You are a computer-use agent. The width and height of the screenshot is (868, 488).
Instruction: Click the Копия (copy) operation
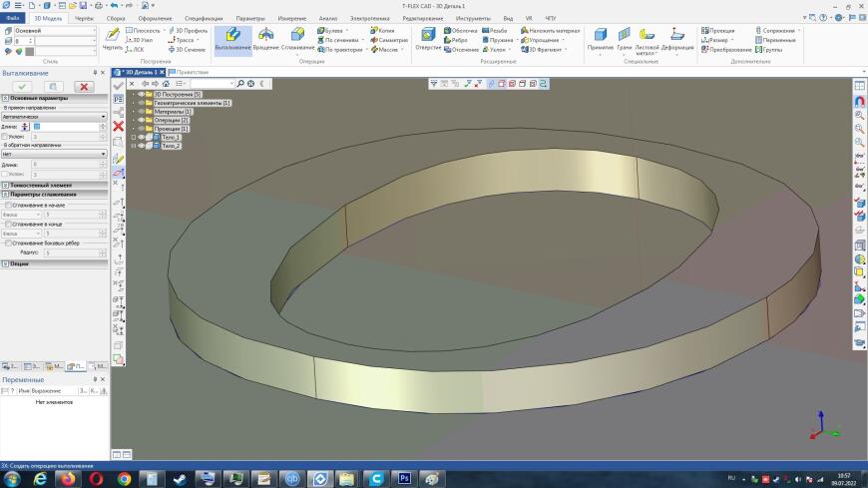point(382,31)
